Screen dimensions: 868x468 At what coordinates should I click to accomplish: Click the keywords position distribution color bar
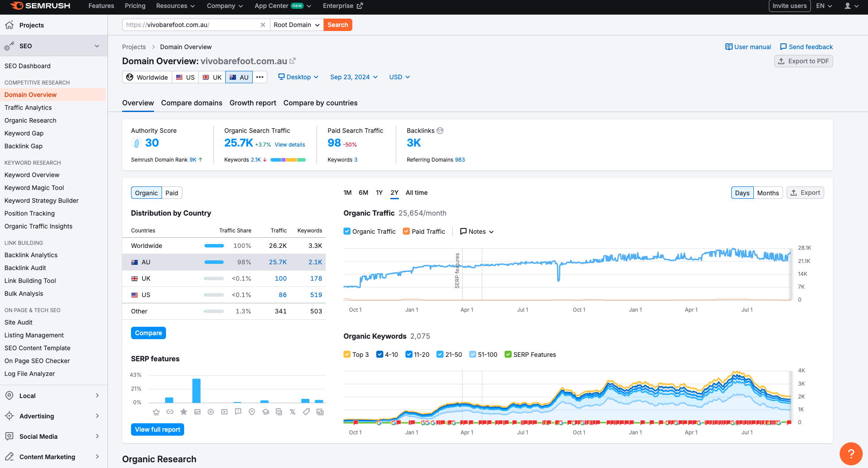[288, 160]
